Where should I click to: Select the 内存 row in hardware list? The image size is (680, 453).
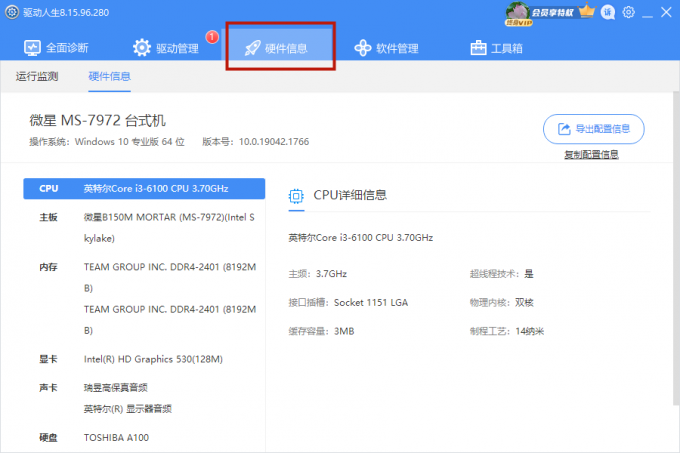click(144, 299)
